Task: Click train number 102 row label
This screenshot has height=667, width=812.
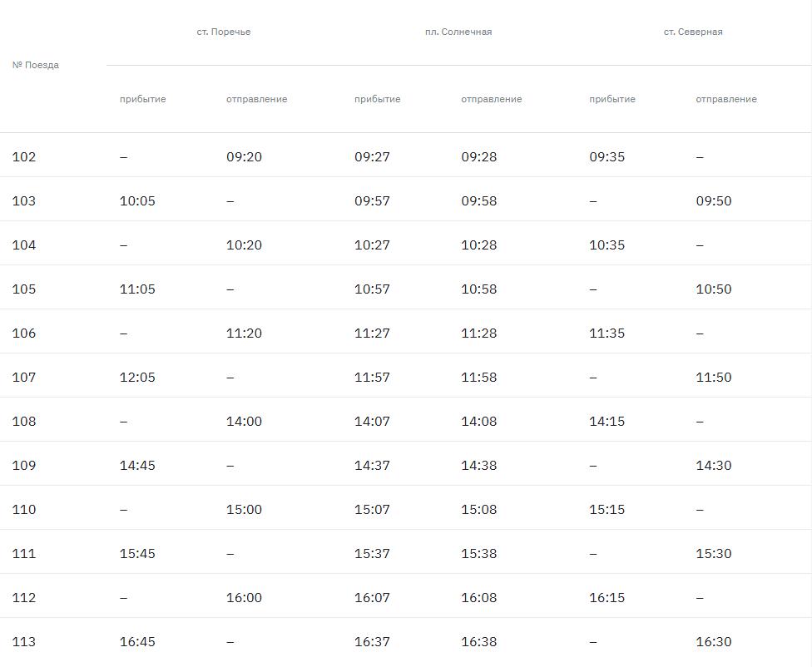Action: coord(24,157)
